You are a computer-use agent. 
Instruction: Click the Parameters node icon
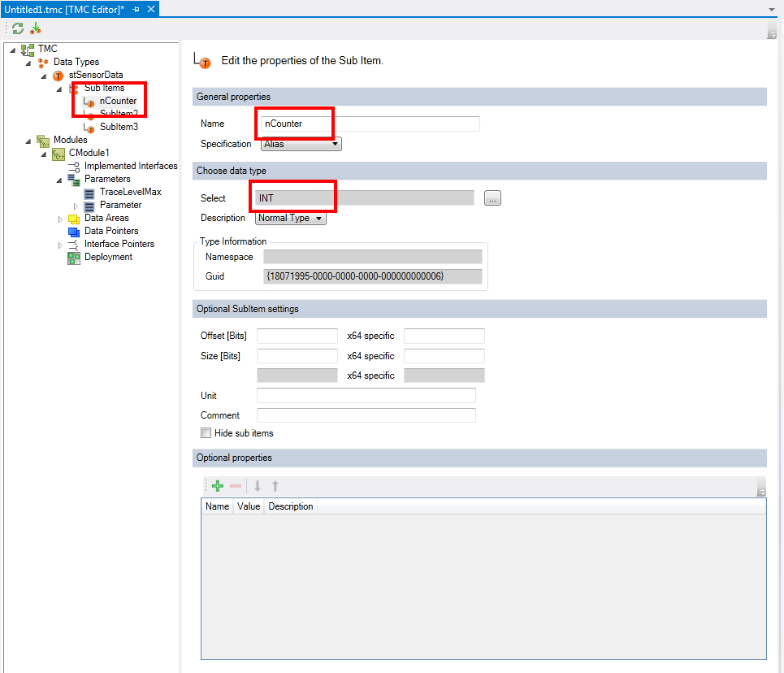click(74, 179)
